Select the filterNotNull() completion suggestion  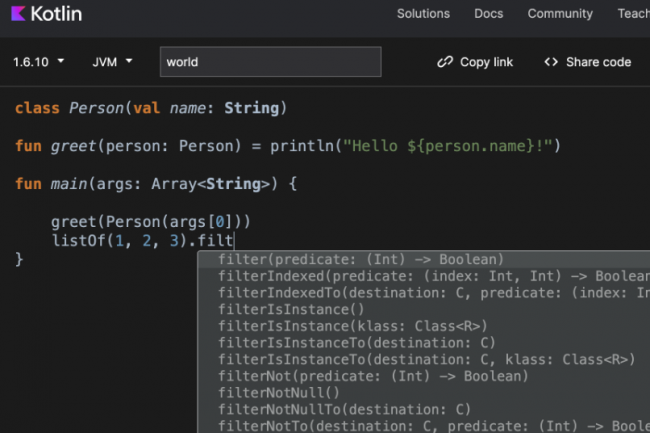(424, 392)
